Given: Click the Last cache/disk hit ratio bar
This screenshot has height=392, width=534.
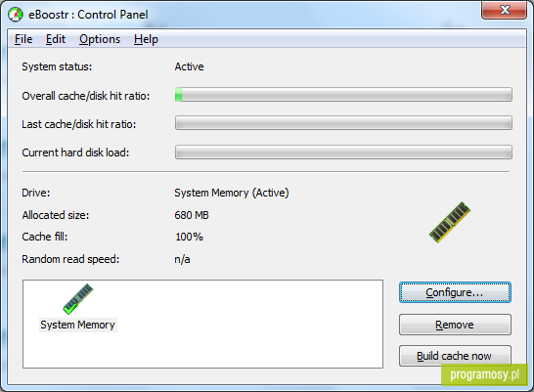Looking at the screenshot, I should [343, 123].
